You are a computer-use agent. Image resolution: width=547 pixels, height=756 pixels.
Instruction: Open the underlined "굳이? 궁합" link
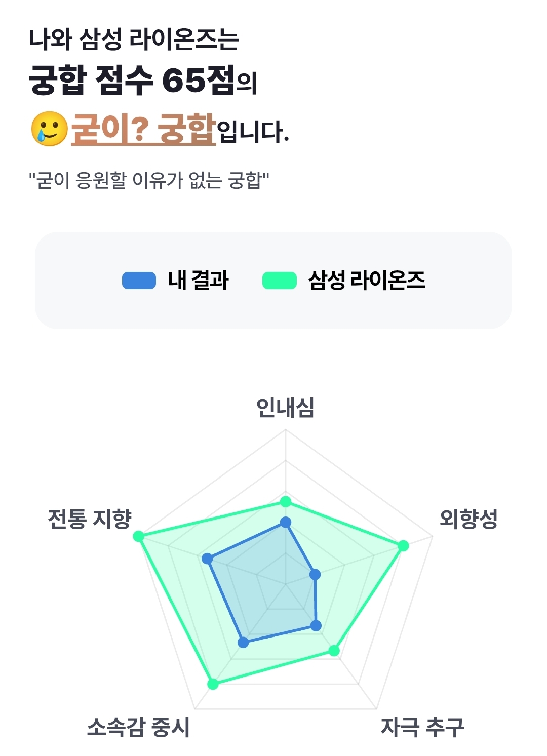tap(143, 129)
